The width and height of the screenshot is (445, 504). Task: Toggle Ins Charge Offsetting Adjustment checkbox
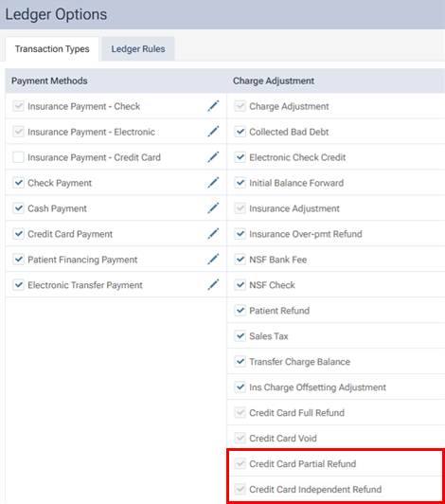click(240, 387)
